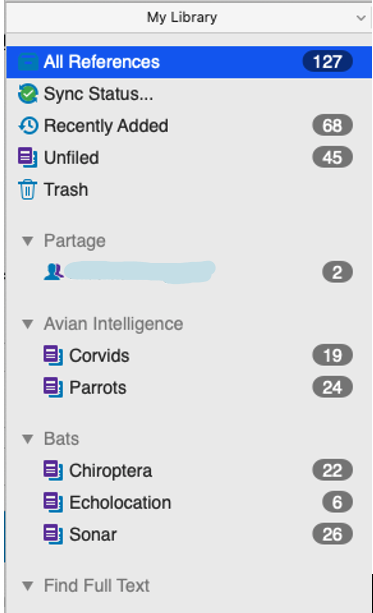Click the Sync Status green checkmark icon
Screen dimensions: 373x613
pyautogui.click(x=28, y=94)
